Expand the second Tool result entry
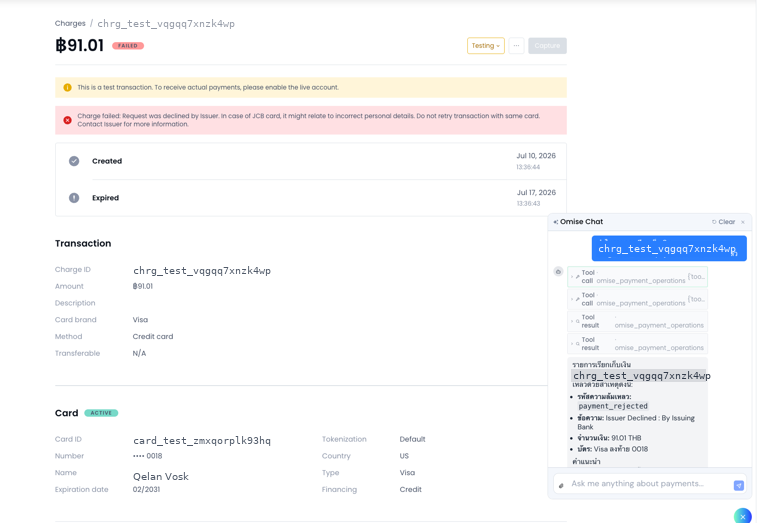The image size is (760, 523). (637, 344)
